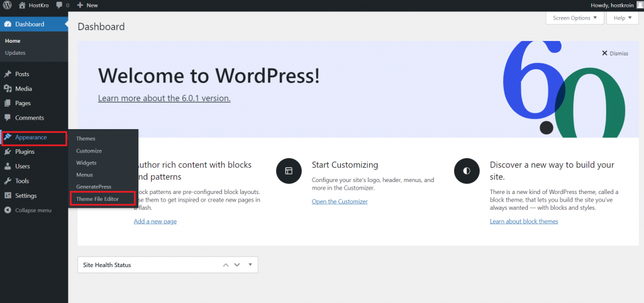
Task: Click the Appearance paintbrush icon
Action: (8, 137)
